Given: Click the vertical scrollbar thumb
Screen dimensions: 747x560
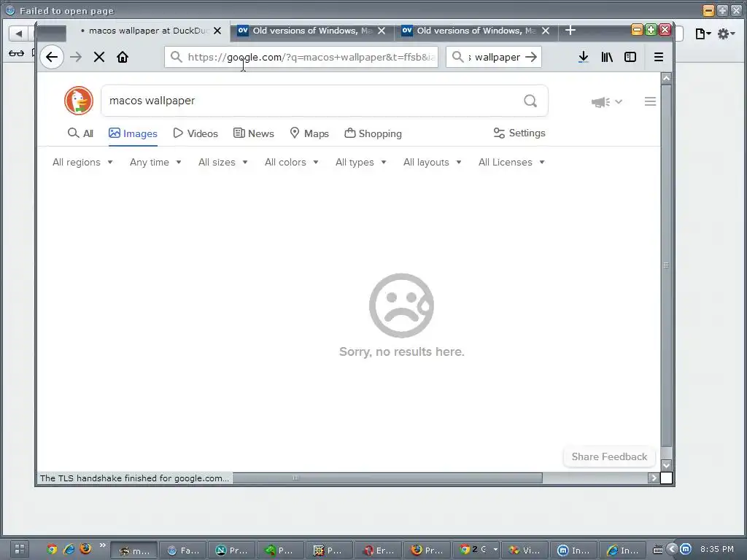Looking at the screenshot, I should [666, 265].
